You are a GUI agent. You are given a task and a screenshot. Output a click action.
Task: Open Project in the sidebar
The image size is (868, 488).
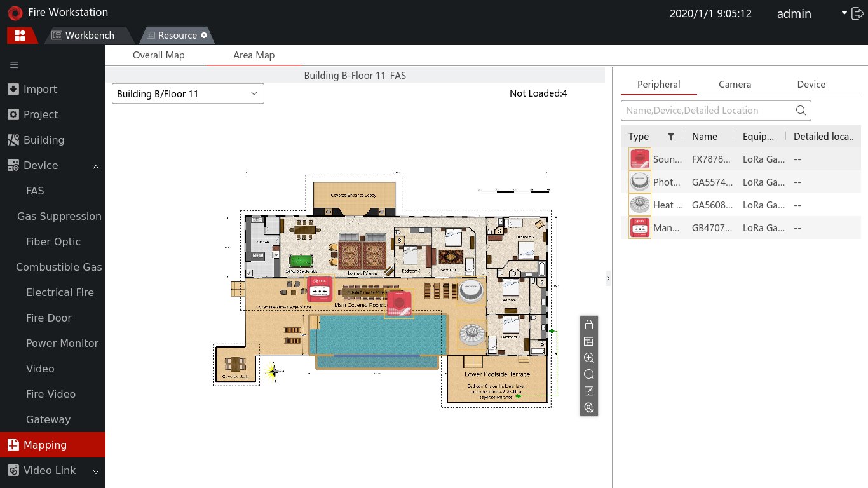(53, 115)
